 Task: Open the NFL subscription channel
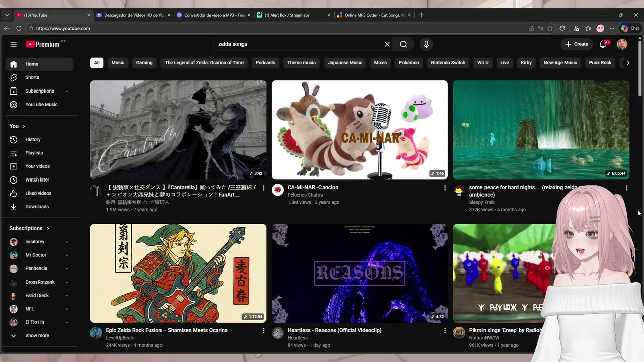pos(40,309)
